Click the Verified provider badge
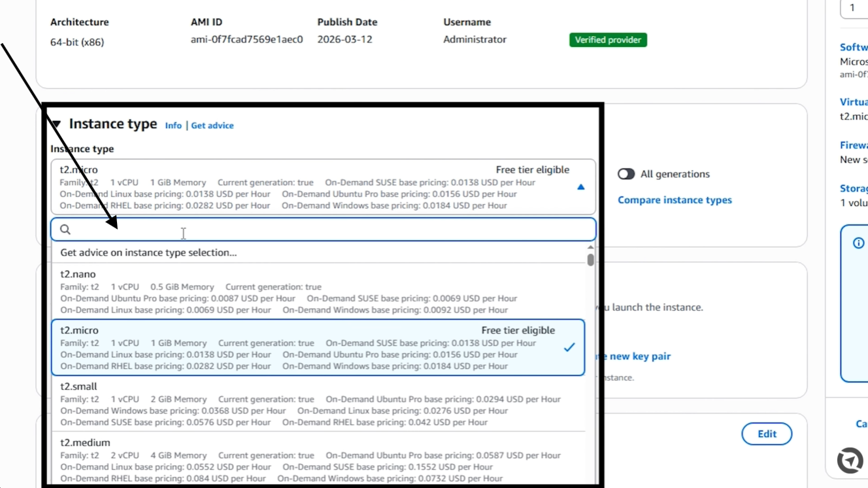This screenshot has height=488, width=868. pyautogui.click(x=608, y=40)
